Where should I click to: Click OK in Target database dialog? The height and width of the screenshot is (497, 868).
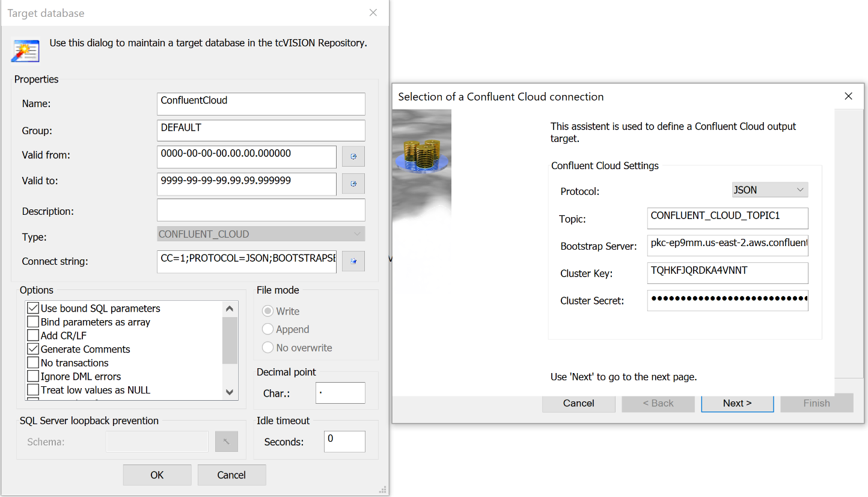(157, 475)
